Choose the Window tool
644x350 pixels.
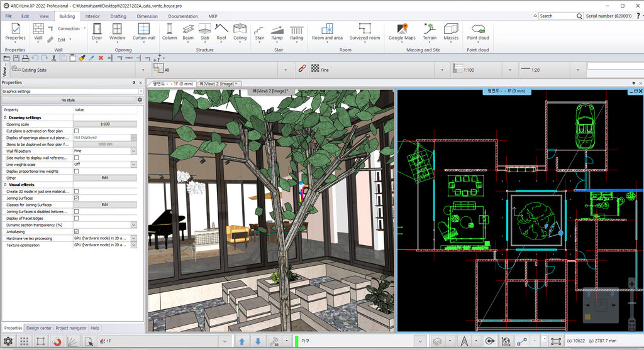[x=117, y=31]
